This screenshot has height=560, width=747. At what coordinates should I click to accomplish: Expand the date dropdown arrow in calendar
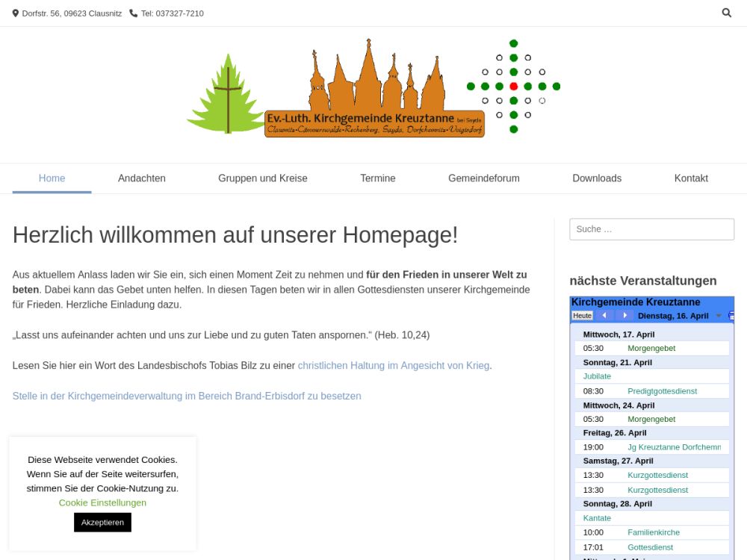click(x=719, y=316)
